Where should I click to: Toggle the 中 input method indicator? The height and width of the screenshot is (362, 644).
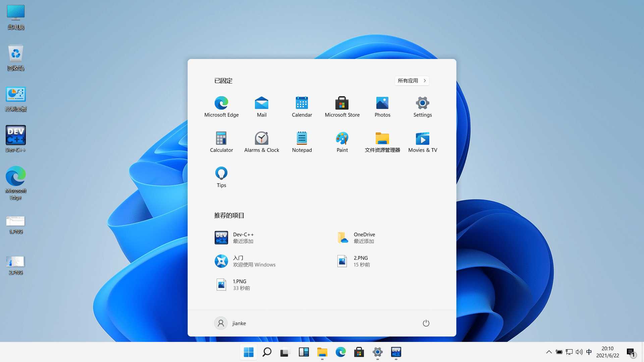589,352
